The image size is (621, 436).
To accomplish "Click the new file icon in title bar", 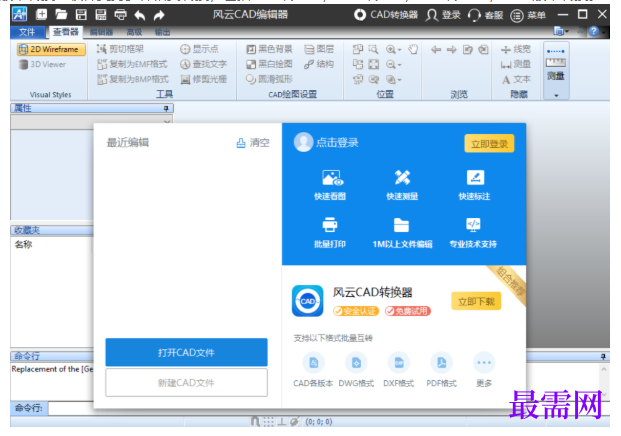I will click(41, 15).
